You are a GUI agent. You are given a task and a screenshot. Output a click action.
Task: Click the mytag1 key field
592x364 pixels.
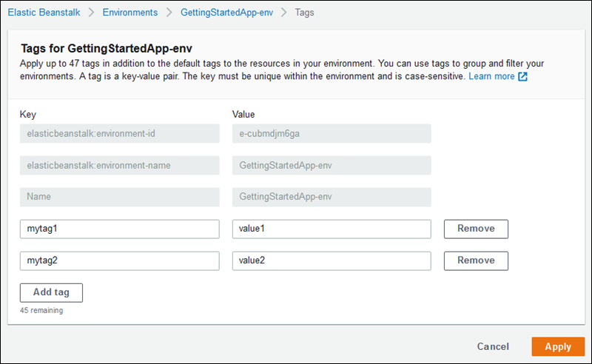(120, 229)
